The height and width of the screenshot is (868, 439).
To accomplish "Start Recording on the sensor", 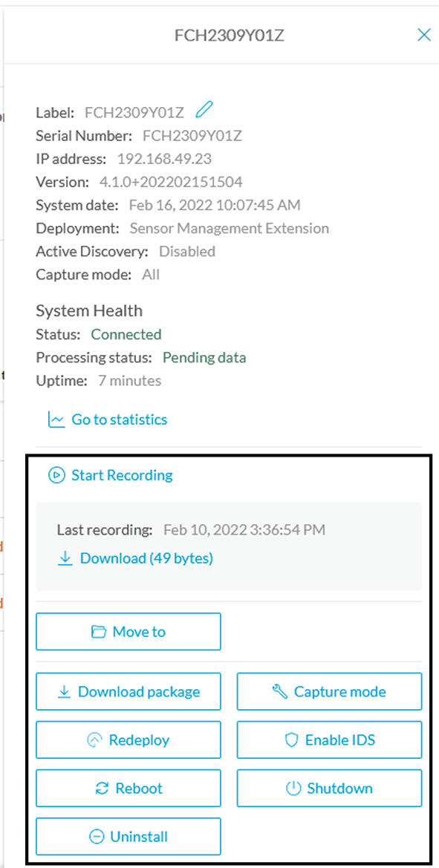I will coord(110,475).
